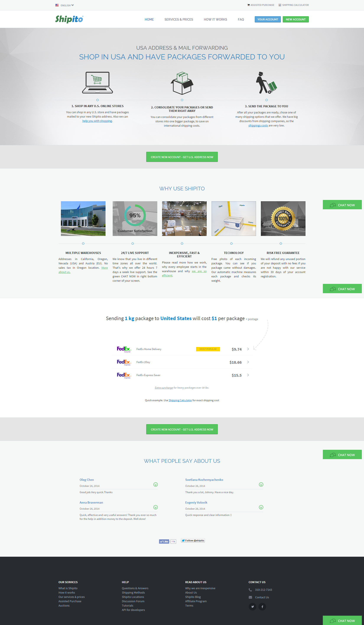Viewport: 364px width, 625px height.
Task: Expand the FedEx Express Saver row chevron
Action: [248, 375]
